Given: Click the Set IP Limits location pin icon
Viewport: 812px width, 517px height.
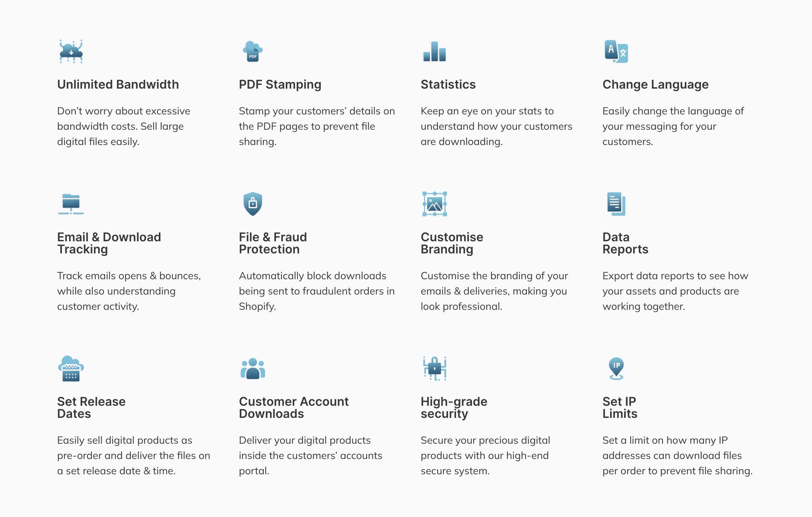Looking at the screenshot, I should [616, 368].
